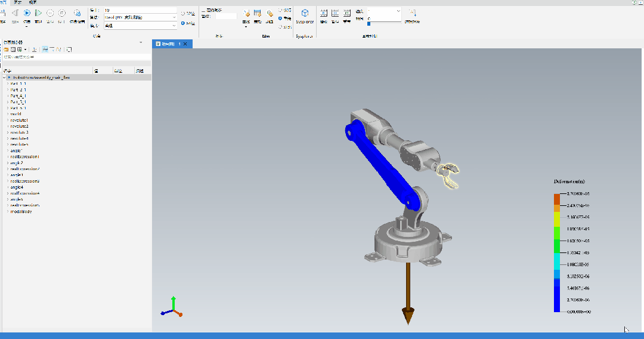Viewport: 644px width, 339px height.
Task: Switch to the second ribbon tab
Action: point(17,2)
